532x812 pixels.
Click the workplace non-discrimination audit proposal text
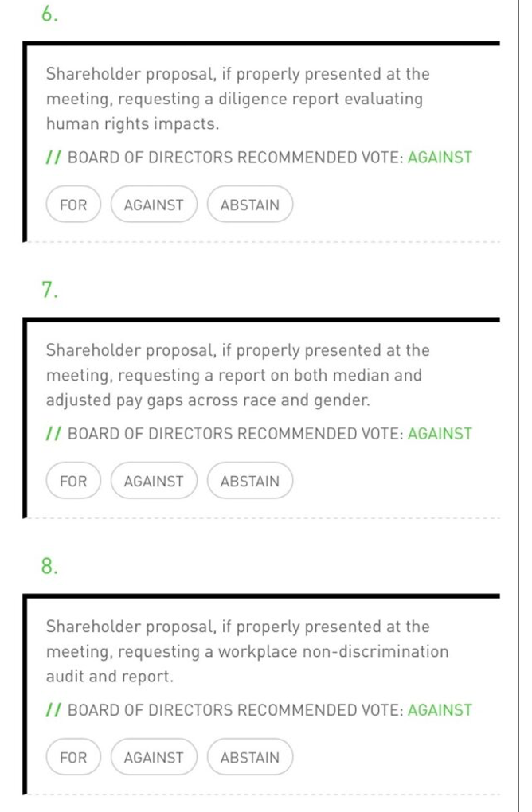point(247,651)
